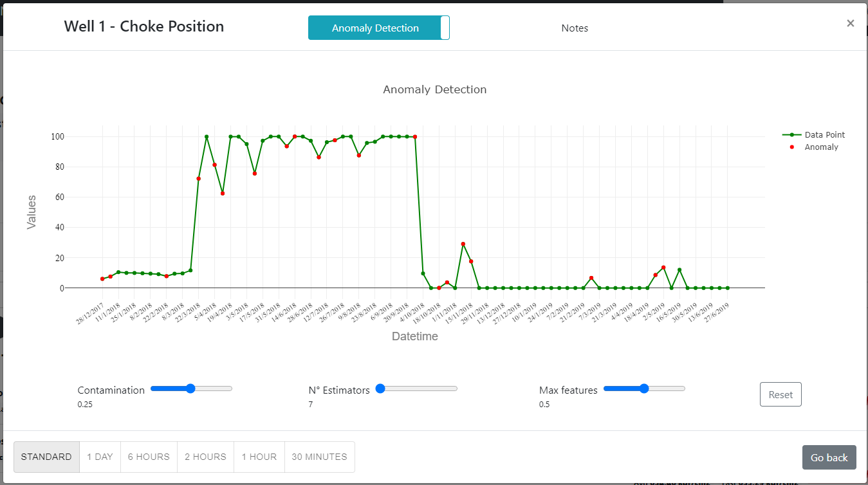
Task: Toggle Data Point series in legend
Action: coord(824,135)
